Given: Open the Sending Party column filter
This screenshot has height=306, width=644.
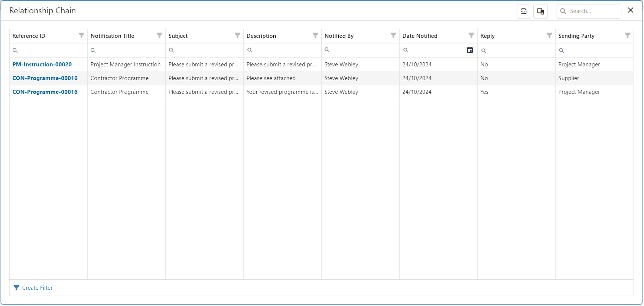Looking at the screenshot, I should (x=627, y=36).
